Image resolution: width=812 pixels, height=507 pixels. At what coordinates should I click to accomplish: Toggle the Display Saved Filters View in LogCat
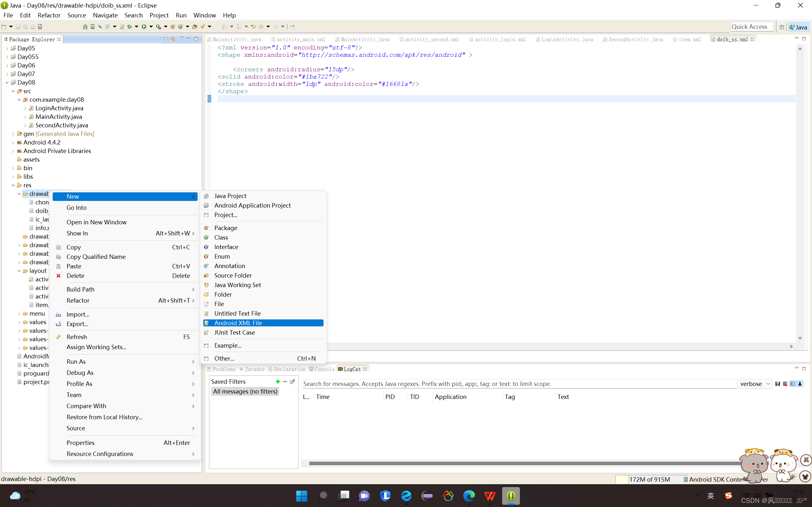[793, 384]
